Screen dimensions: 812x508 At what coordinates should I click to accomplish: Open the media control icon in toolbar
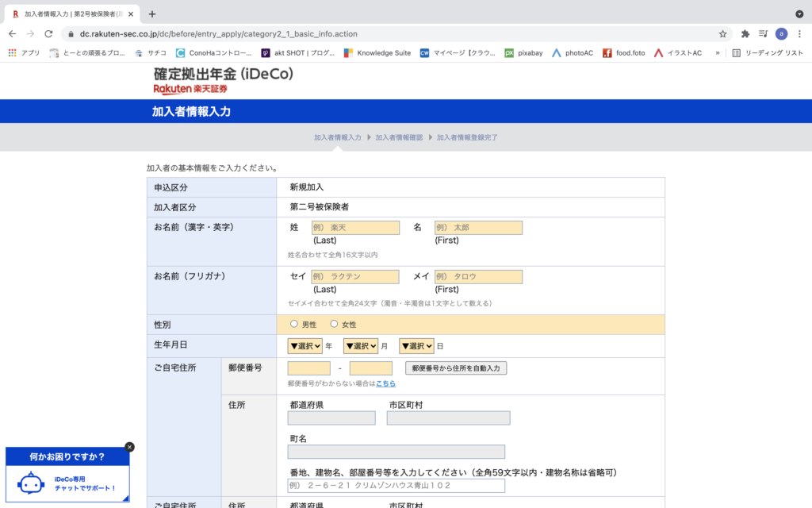(763, 34)
